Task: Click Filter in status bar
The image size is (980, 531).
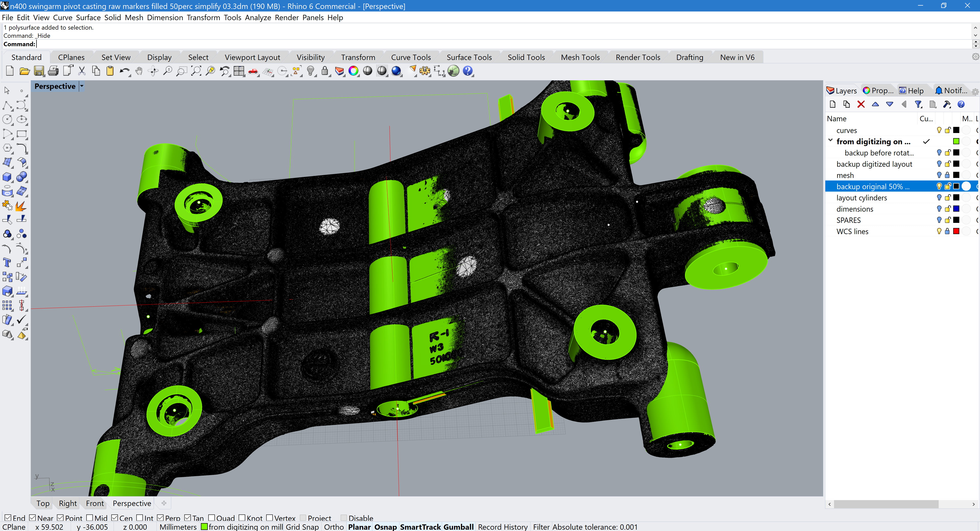Action: point(541,527)
